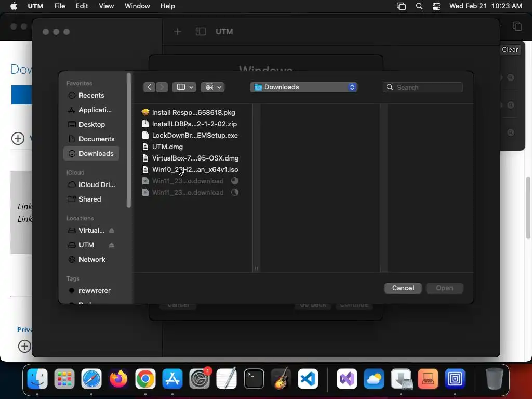Click the Cancel button in file dialog
This screenshot has height=399, width=532.
tap(403, 288)
